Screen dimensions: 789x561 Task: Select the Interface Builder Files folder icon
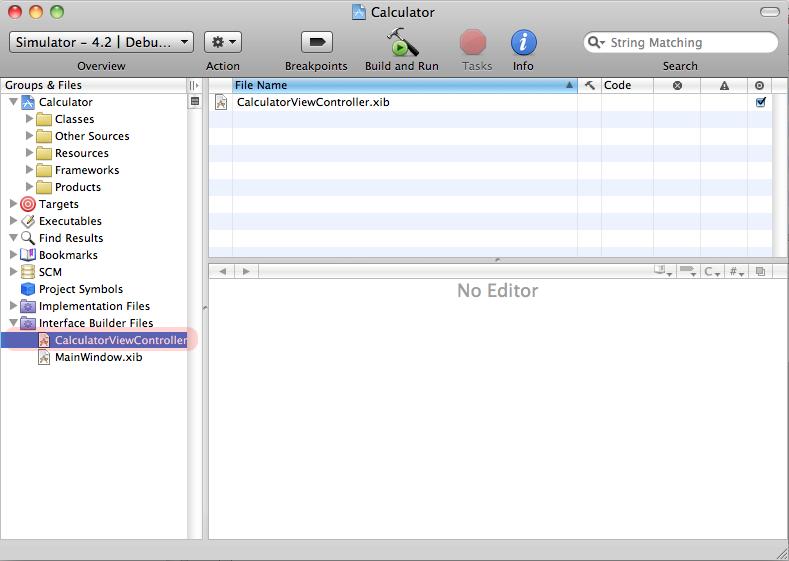click(x=28, y=323)
